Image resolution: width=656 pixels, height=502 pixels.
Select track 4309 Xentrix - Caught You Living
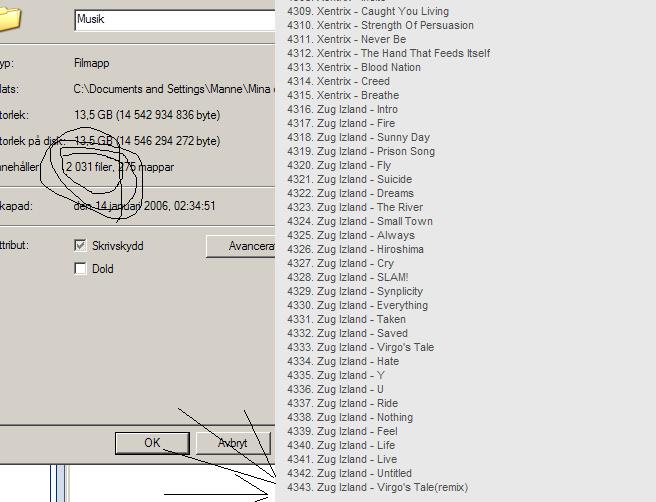(x=368, y=11)
